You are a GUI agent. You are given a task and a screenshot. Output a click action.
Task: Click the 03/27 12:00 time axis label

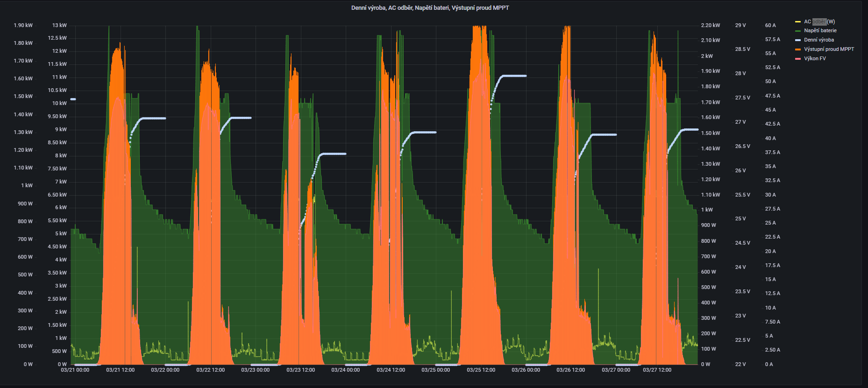tap(657, 370)
